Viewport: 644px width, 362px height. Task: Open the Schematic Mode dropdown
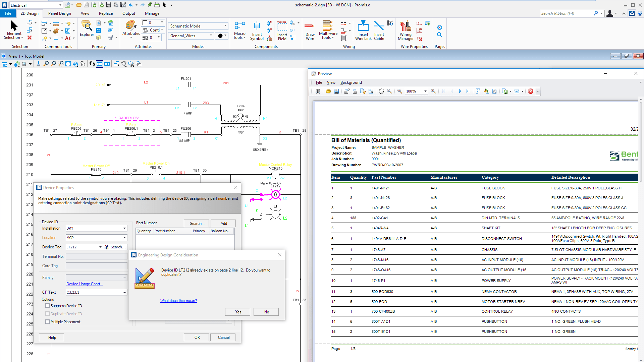click(x=225, y=26)
